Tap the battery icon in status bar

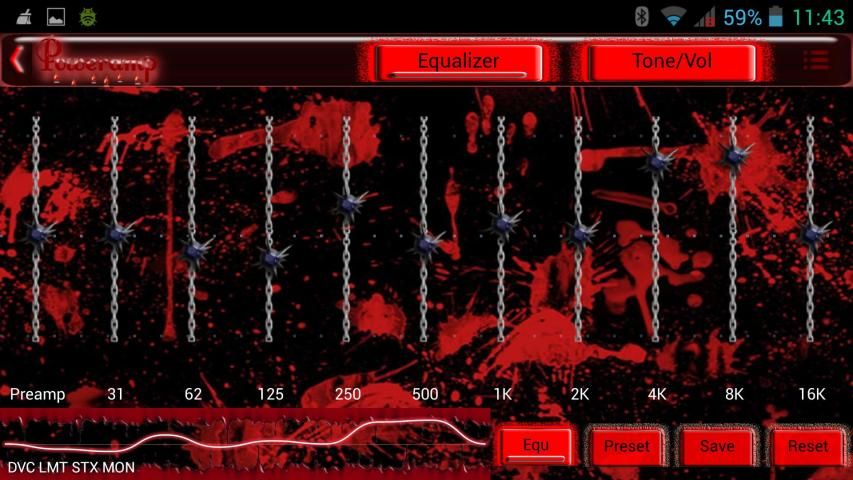click(x=776, y=17)
